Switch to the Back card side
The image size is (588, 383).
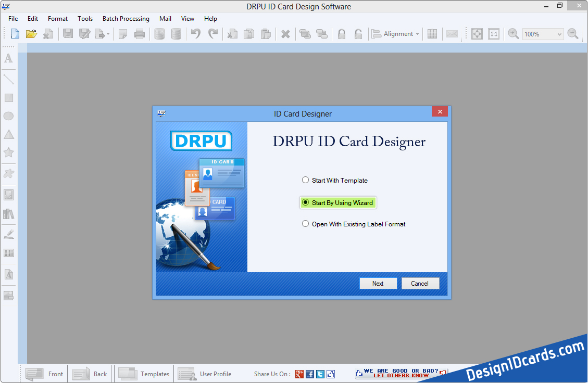tap(89, 374)
